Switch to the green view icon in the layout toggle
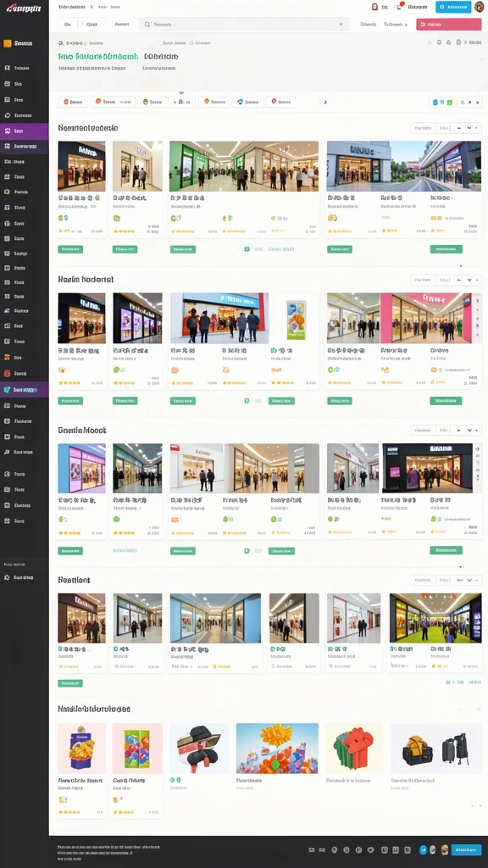Screen dimensions: 488x868 pyautogui.click(x=449, y=103)
